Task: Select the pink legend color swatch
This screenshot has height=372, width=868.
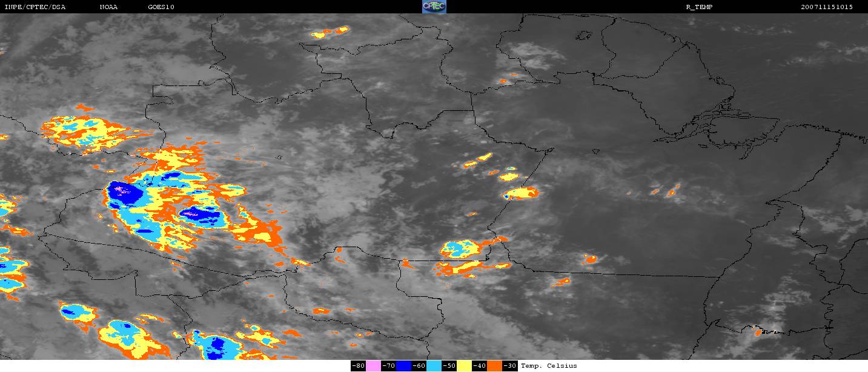Action: click(x=373, y=366)
